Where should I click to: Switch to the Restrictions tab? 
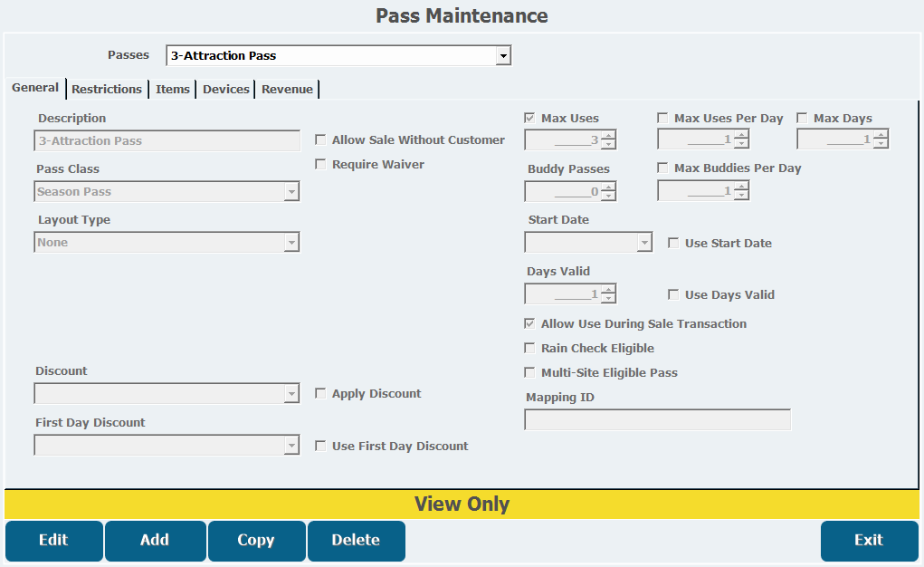pos(107,89)
